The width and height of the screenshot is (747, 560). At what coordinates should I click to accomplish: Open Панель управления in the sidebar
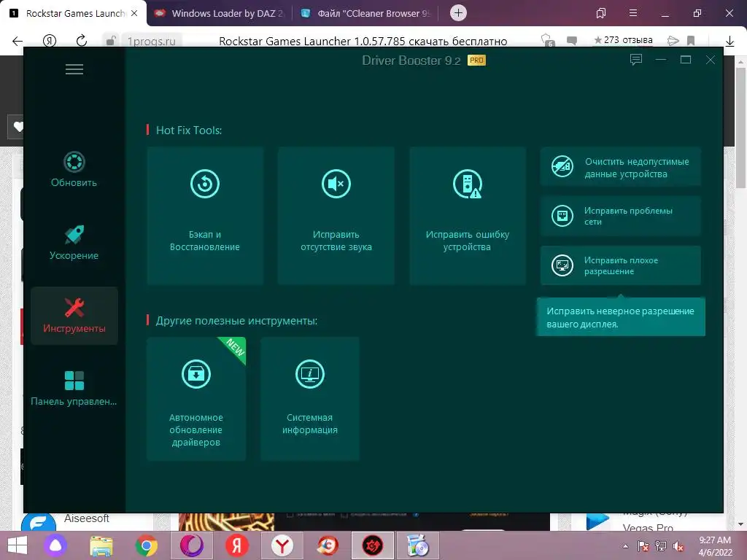tap(74, 388)
